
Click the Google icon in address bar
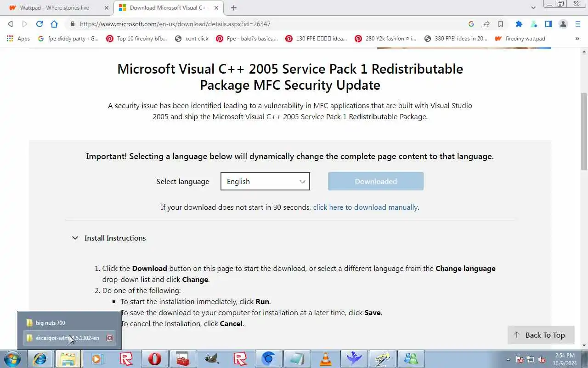pos(471,24)
